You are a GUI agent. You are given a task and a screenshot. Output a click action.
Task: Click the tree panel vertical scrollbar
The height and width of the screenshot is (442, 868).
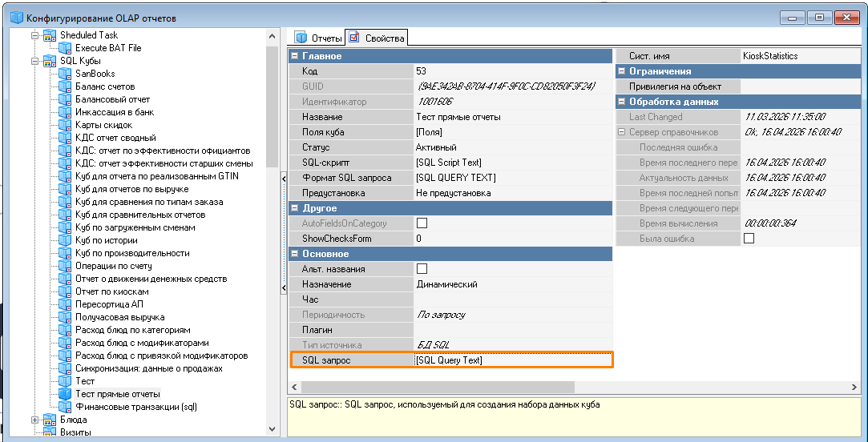pyautogui.click(x=273, y=160)
